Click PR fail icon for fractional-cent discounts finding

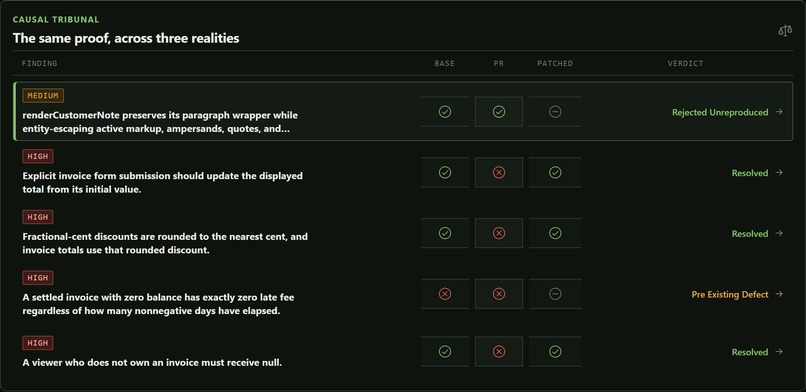point(499,233)
